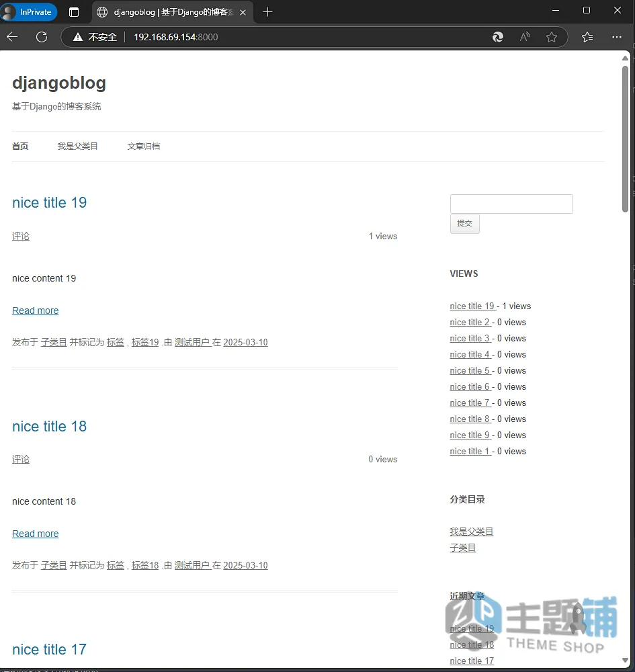
Task: Close the djangoblog tab
Action: [243, 12]
